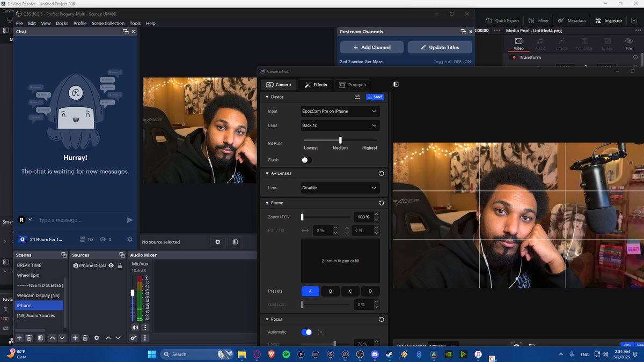Open source properties gear in the Sources dock
The width and height of the screenshot is (644, 362).
click(x=97, y=338)
